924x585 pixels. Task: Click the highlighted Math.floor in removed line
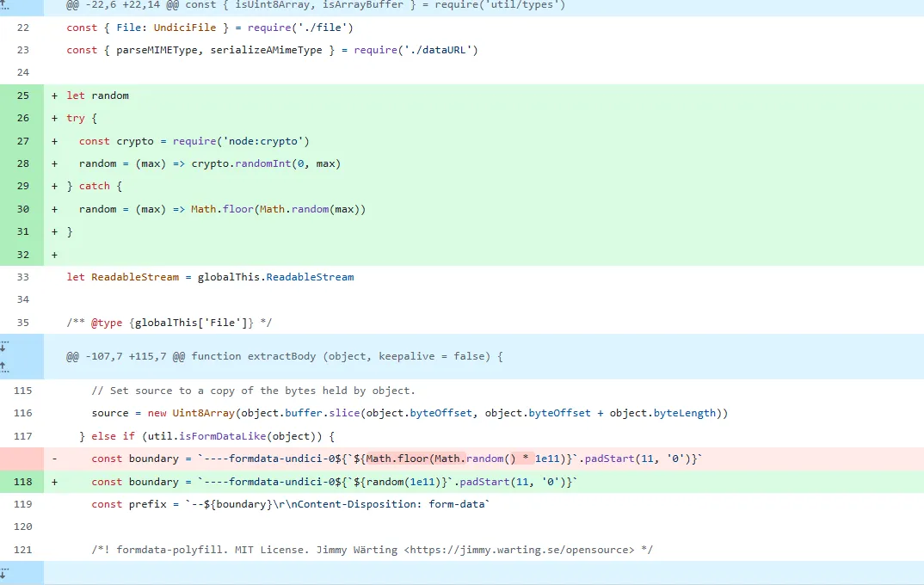(399, 459)
